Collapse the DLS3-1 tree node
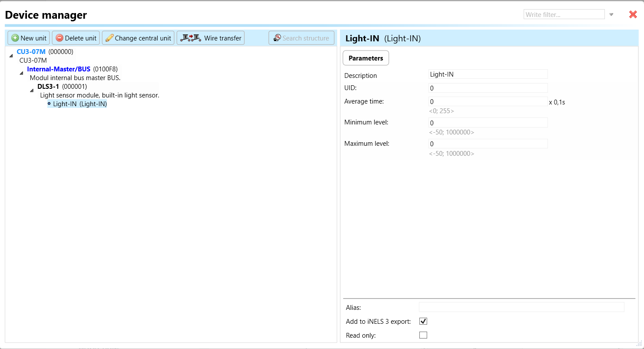 32,90
